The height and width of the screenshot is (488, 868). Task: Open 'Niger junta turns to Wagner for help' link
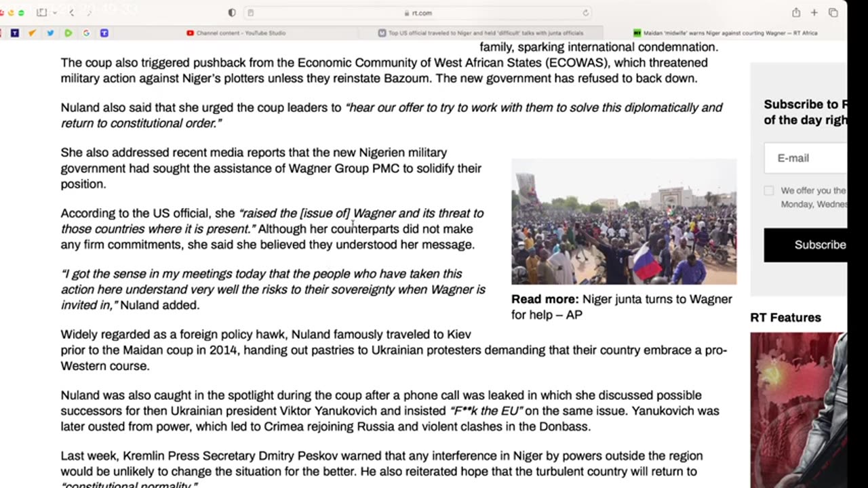click(622, 307)
